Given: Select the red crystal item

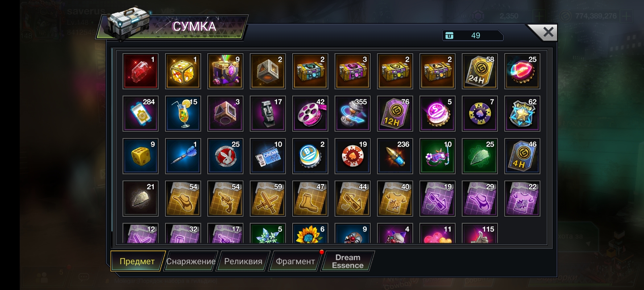Looking at the screenshot, I should (140, 71).
